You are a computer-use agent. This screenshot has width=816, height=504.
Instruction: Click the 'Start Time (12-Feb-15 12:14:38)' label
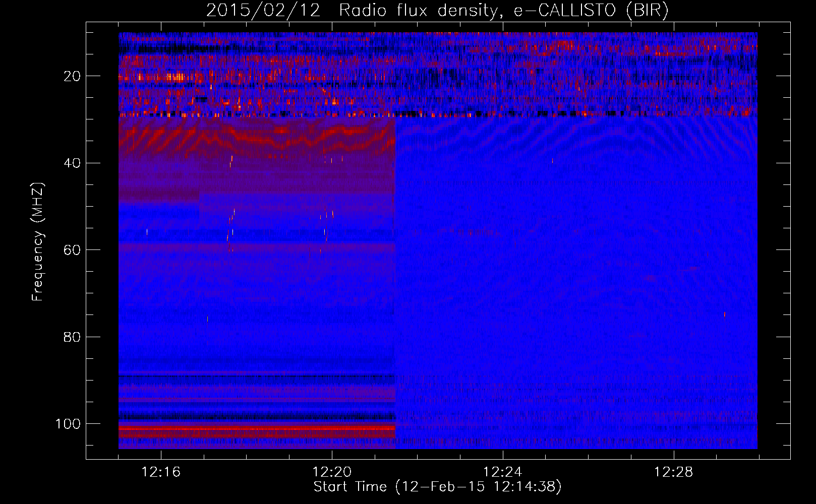tap(437, 487)
